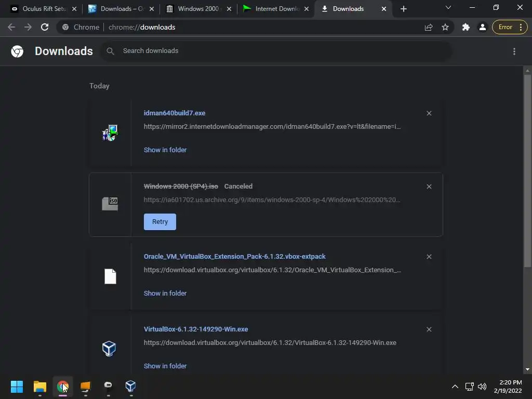The image size is (532, 399).
Task: Show VirtualBox-6.1.32 Win.exe in folder
Action: click(x=165, y=366)
